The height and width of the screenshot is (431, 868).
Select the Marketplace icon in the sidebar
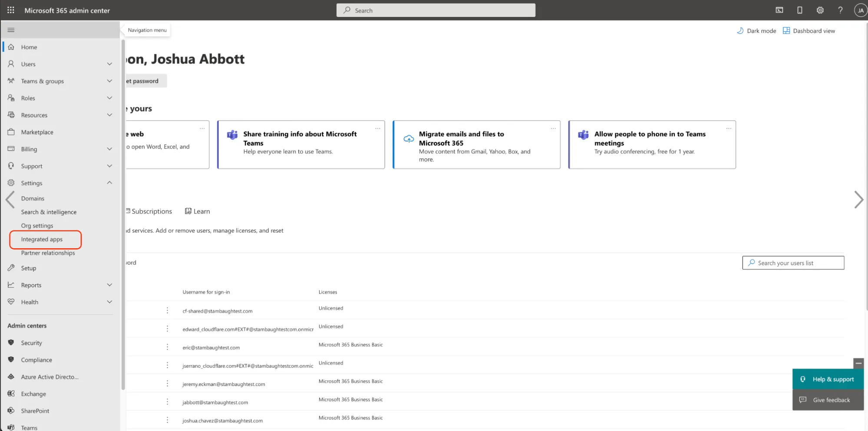11,132
